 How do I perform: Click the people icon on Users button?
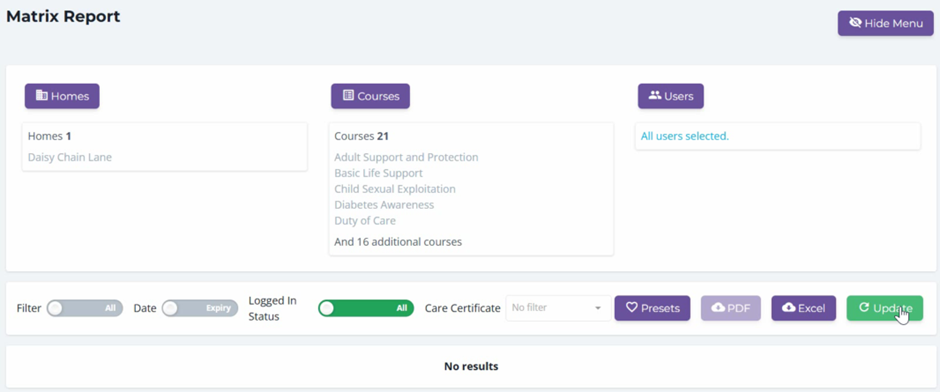click(x=655, y=95)
